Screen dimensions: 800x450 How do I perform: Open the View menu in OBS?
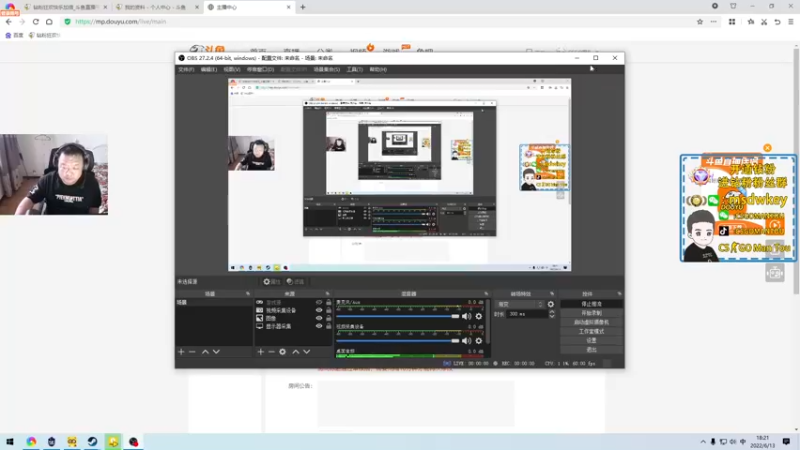232,69
